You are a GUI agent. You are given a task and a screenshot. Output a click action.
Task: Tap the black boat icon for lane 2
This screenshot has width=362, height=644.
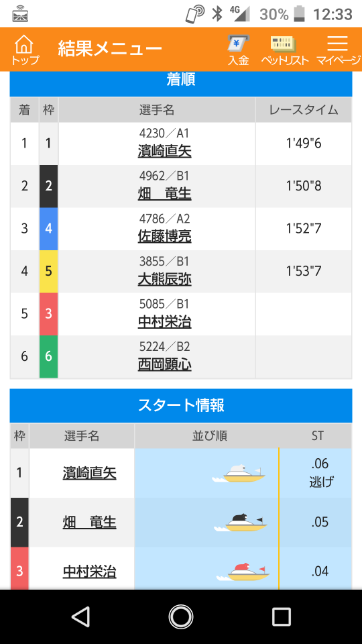(241, 523)
